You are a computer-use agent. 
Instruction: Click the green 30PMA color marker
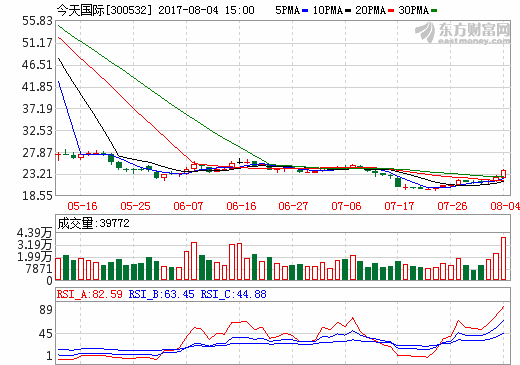434,11
